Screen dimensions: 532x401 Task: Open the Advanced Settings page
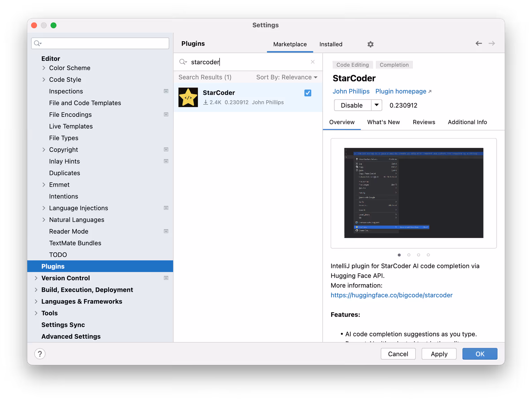[x=71, y=337]
